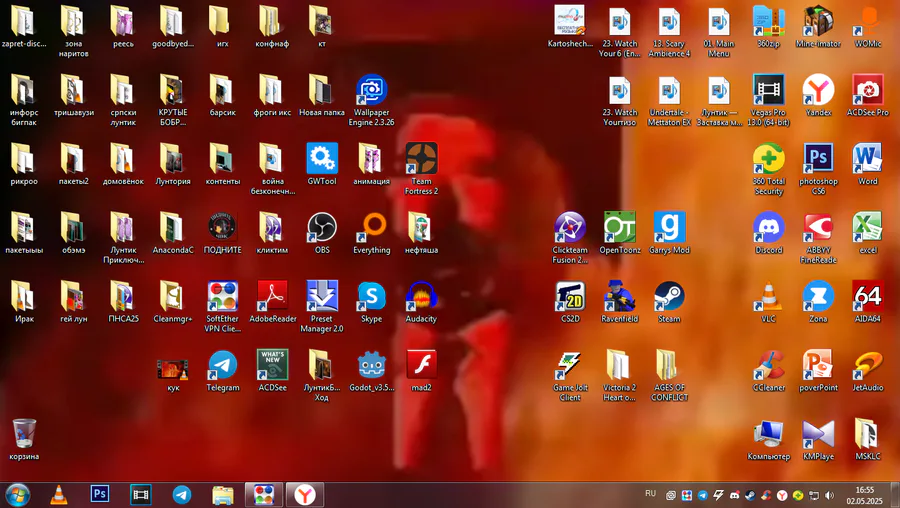This screenshot has width=900, height=508.
Task: Open the JetAudio desktop shortcut
Action: [x=868, y=365]
